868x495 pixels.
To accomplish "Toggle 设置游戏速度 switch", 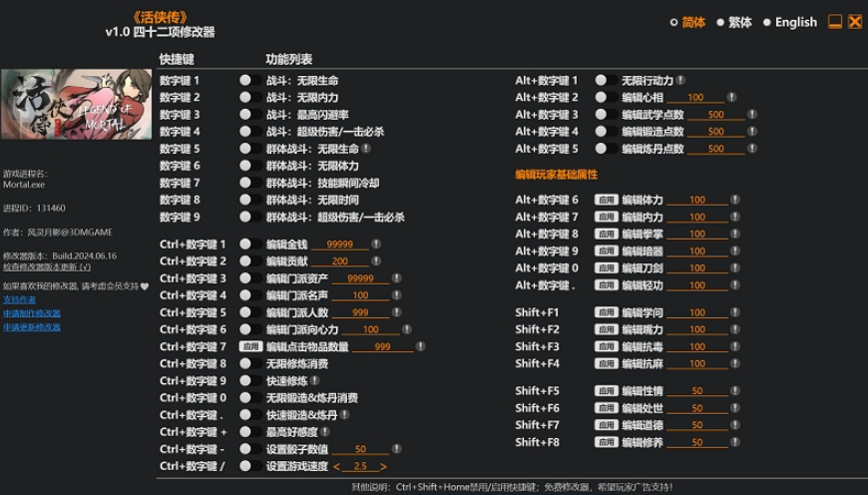I will pyautogui.click(x=250, y=466).
